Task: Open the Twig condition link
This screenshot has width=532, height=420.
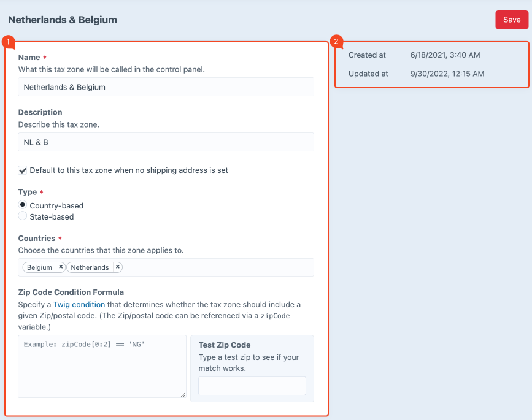Action: click(79, 305)
